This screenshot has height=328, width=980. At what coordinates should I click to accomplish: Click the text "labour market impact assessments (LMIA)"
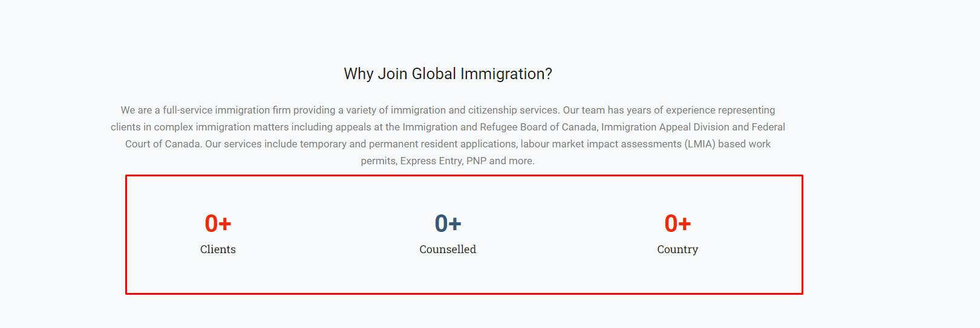pyautogui.click(x=618, y=144)
